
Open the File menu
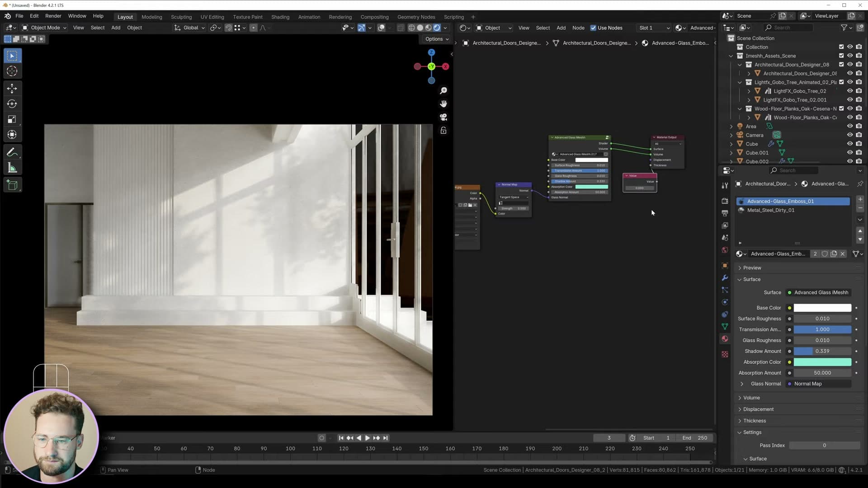click(x=19, y=16)
